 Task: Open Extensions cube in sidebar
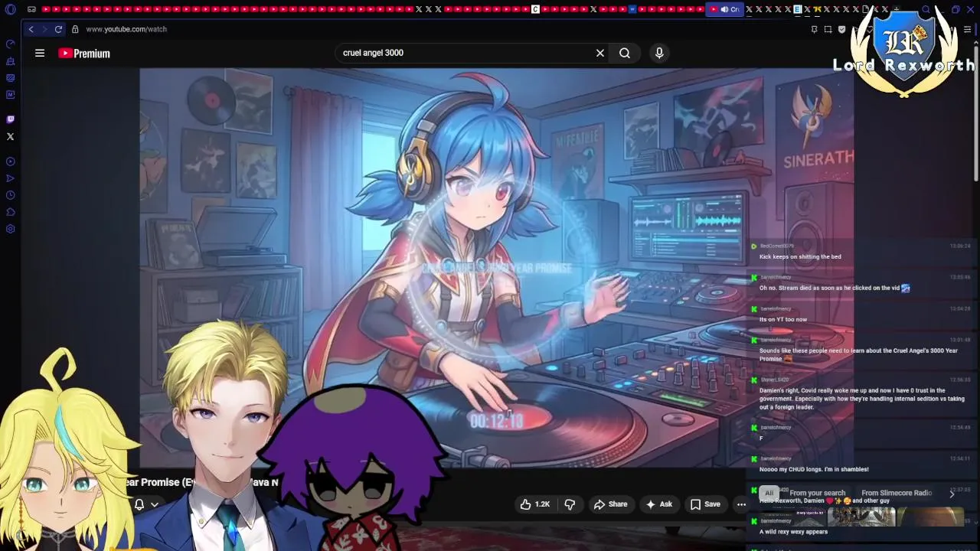[x=11, y=212]
